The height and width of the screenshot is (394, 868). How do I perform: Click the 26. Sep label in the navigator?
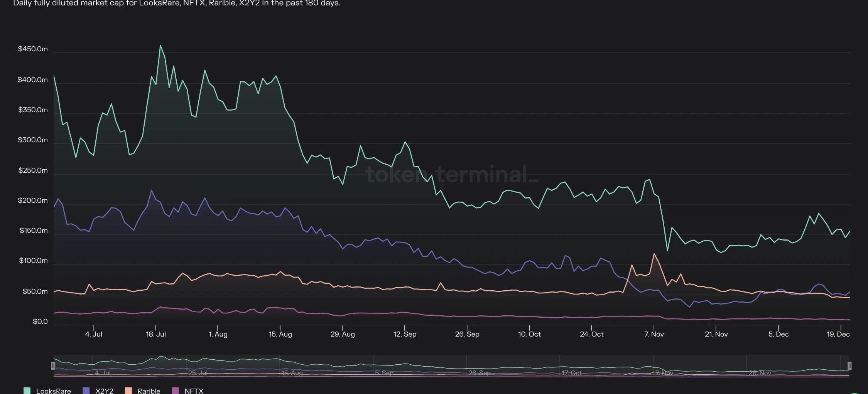click(x=479, y=373)
